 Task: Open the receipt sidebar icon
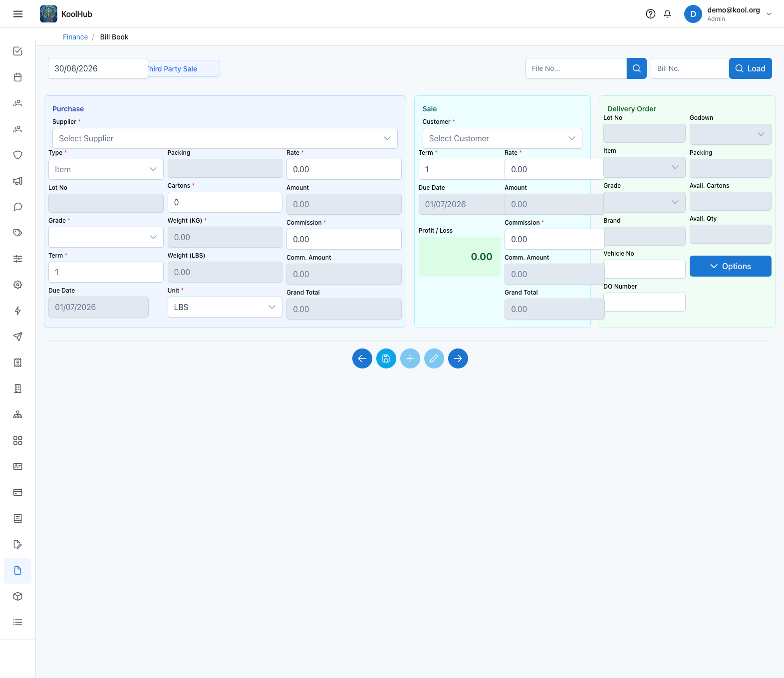point(18,362)
